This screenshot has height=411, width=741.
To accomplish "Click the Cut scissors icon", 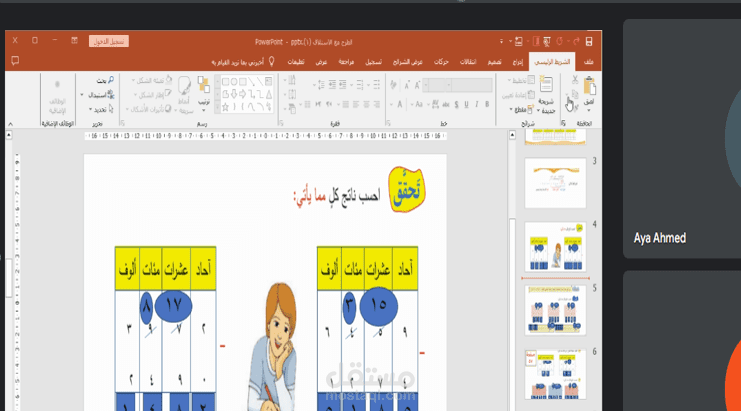I will pos(575,80).
